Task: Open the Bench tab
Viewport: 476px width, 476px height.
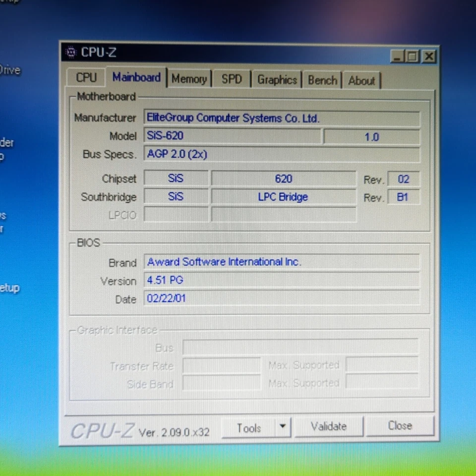Action: point(322,78)
